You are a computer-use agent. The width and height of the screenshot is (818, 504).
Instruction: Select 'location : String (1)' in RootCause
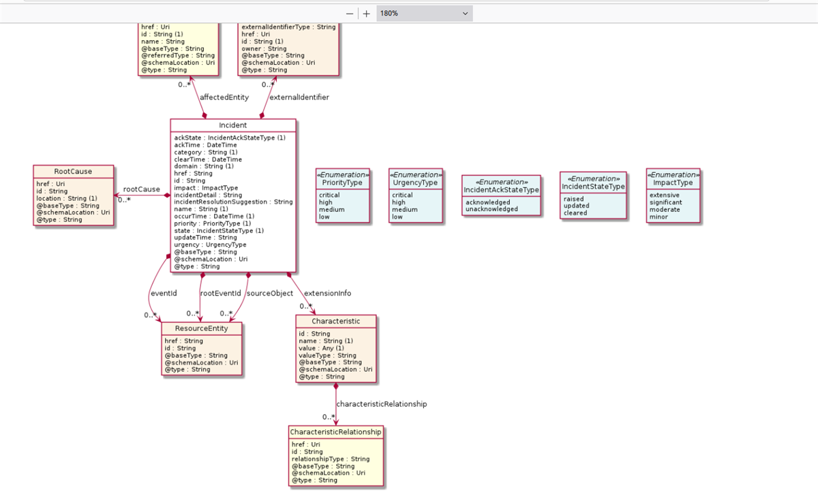click(67, 198)
